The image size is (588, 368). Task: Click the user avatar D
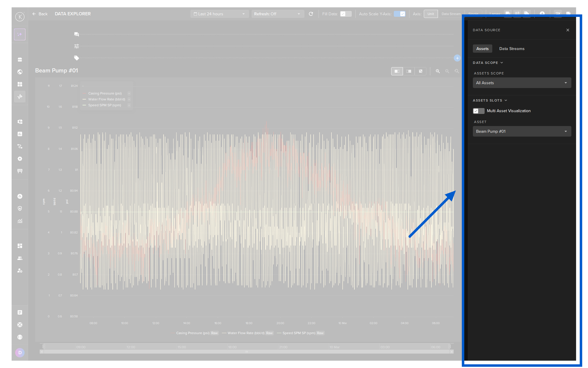coord(20,352)
